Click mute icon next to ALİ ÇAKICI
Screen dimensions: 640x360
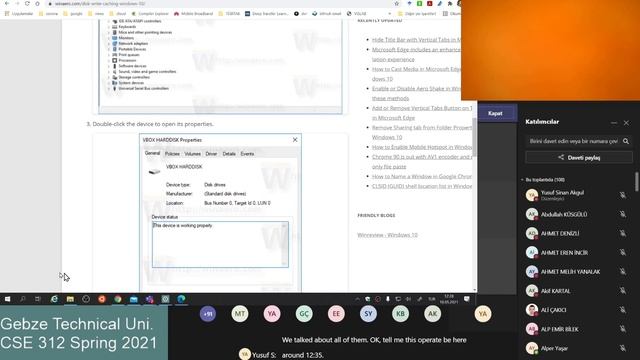point(622,310)
